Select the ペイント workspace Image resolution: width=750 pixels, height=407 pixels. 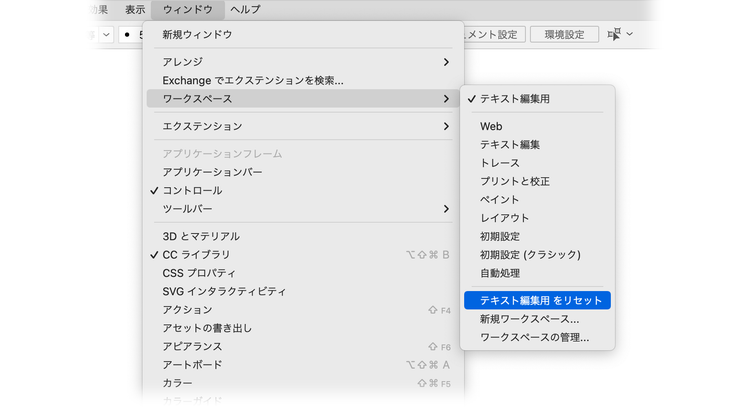tap(500, 199)
